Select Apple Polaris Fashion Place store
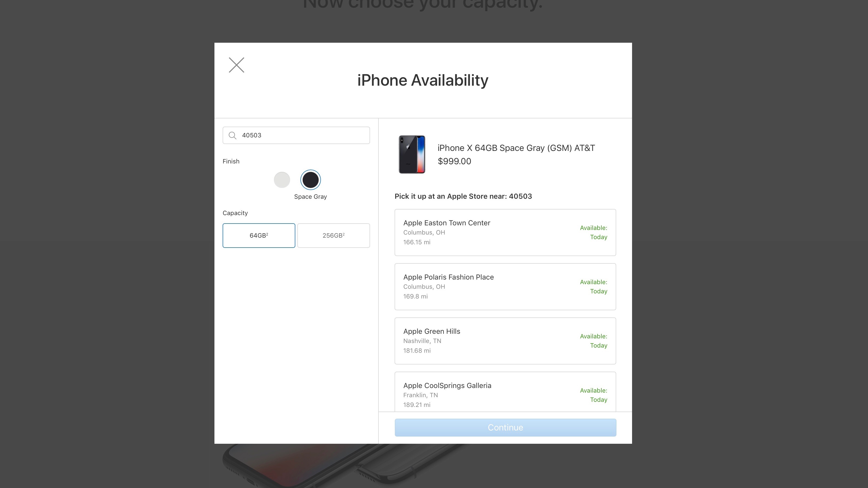This screenshot has height=488, width=868. point(505,286)
